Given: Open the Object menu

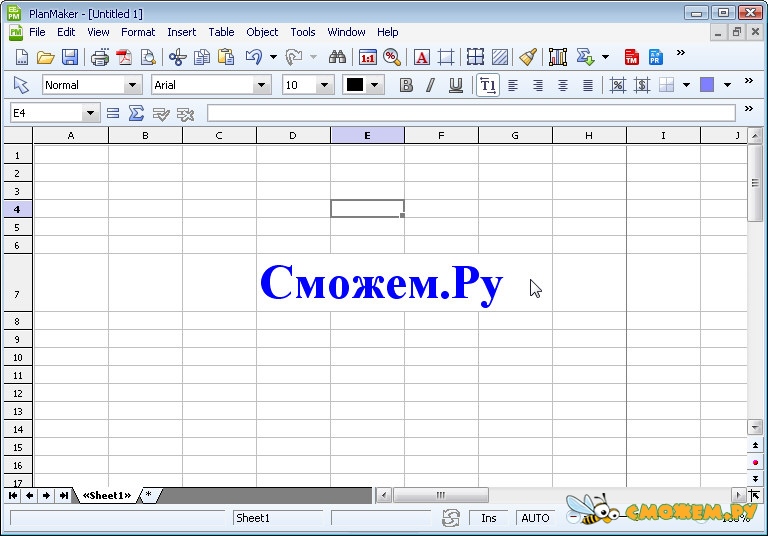Looking at the screenshot, I should click(262, 32).
